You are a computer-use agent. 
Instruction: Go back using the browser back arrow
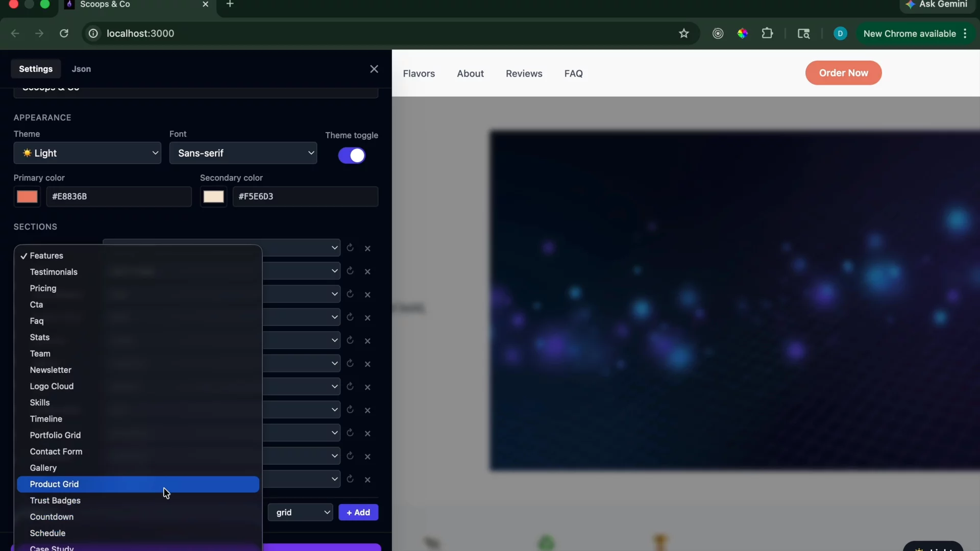15,34
